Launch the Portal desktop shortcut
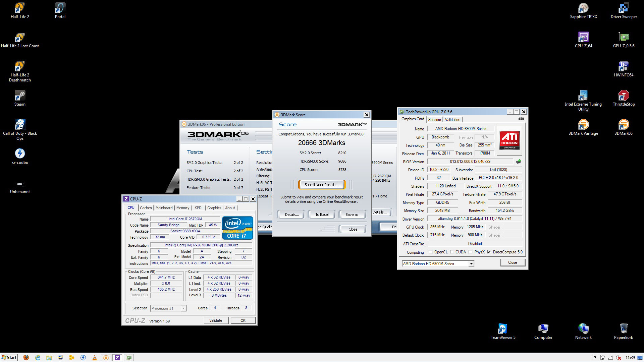This screenshot has width=644, height=362. click(x=60, y=10)
